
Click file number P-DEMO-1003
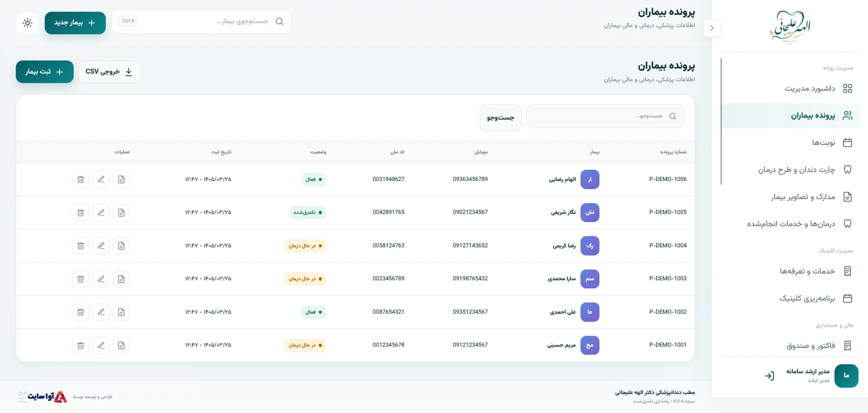(668, 278)
